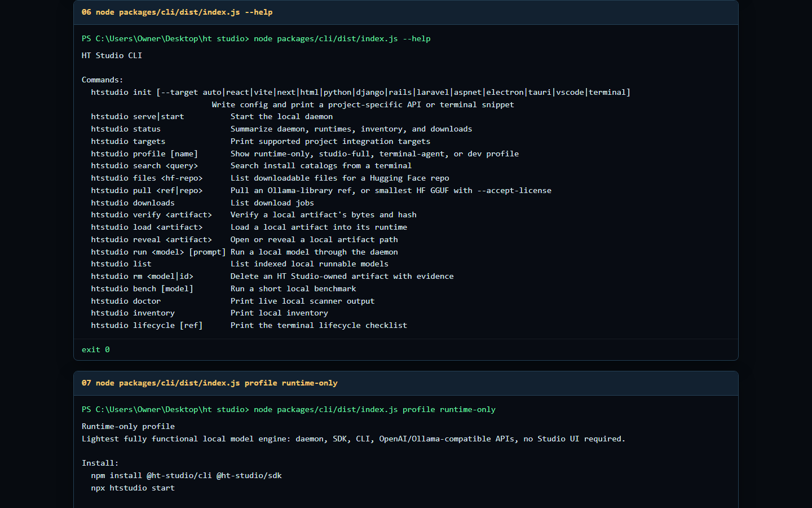Click the 'htstudio profile [name]' command
Image resolution: width=812 pixels, height=508 pixels.
tap(144, 154)
